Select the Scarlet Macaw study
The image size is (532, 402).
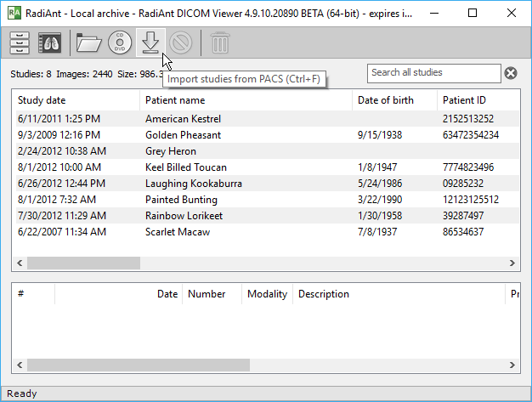pyautogui.click(x=268, y=232)
